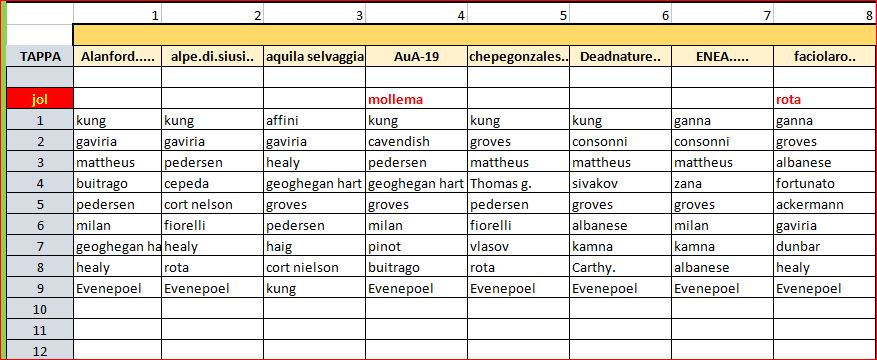Select the Thomas g. cell
This screenshot has height=360, width=877.
[x=518, y=183]
